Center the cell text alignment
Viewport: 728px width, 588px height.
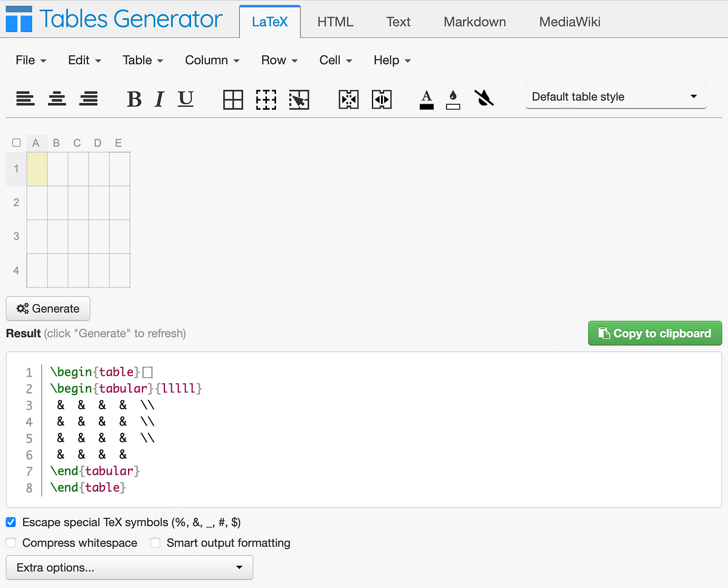(57, 99)
